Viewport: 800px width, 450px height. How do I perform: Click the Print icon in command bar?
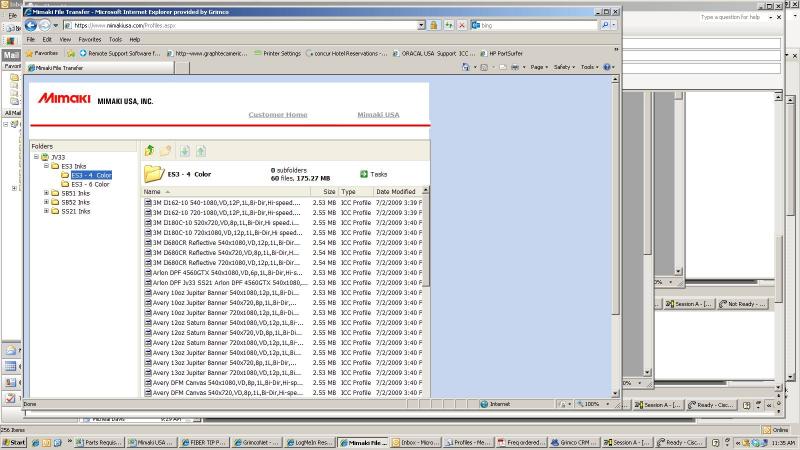[x=515, y=67]
